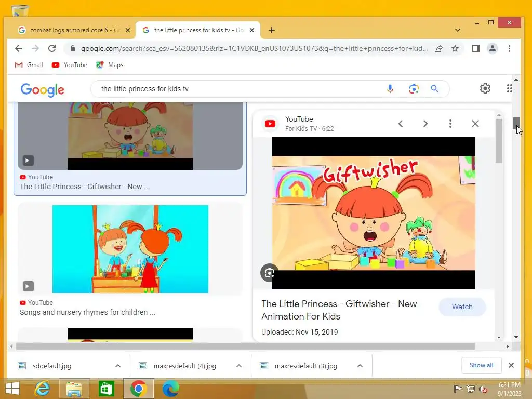Close the combat logs armored core tab
The image size is (532, 399).
(128, 30)
